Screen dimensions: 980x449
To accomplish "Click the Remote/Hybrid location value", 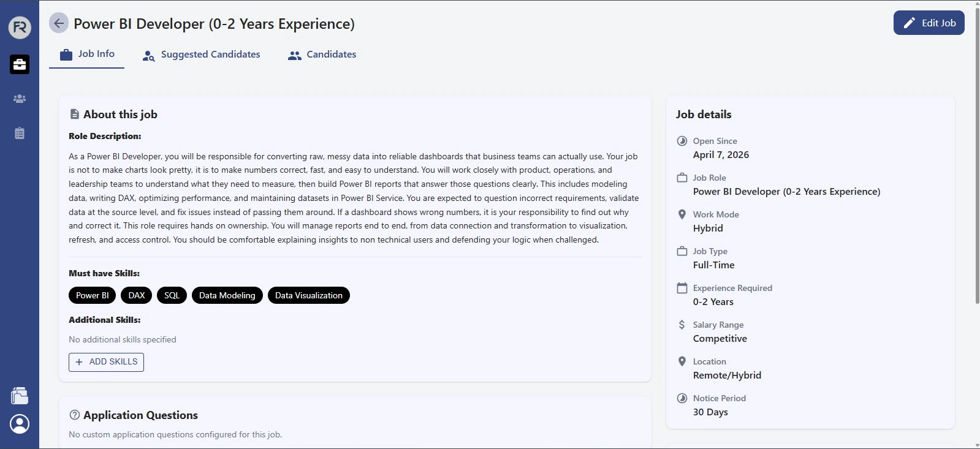I will click(727, 375).
